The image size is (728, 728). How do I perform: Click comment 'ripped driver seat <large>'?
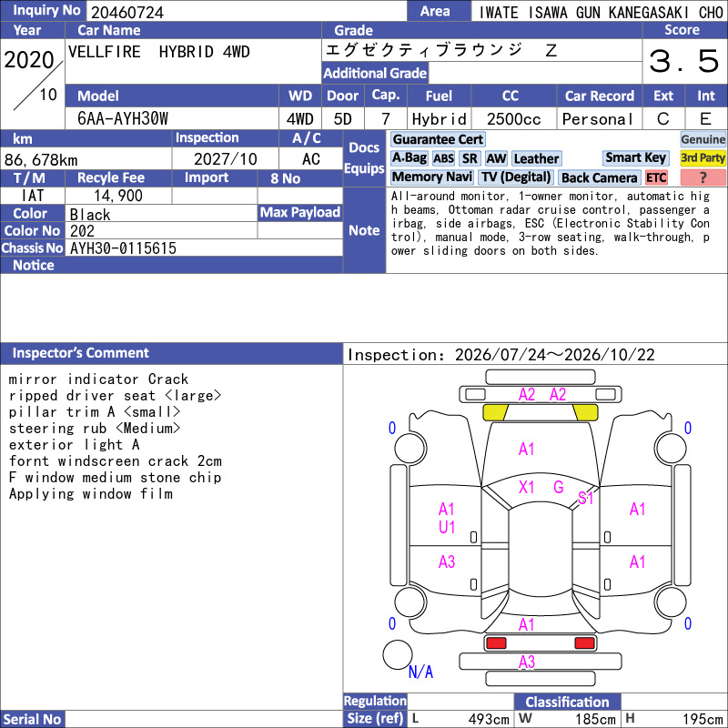point(115,396)
